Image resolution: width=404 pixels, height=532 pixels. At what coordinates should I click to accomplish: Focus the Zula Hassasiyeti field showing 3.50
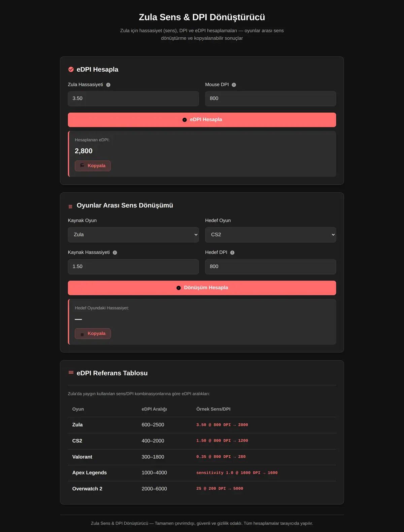pos(133,99)
